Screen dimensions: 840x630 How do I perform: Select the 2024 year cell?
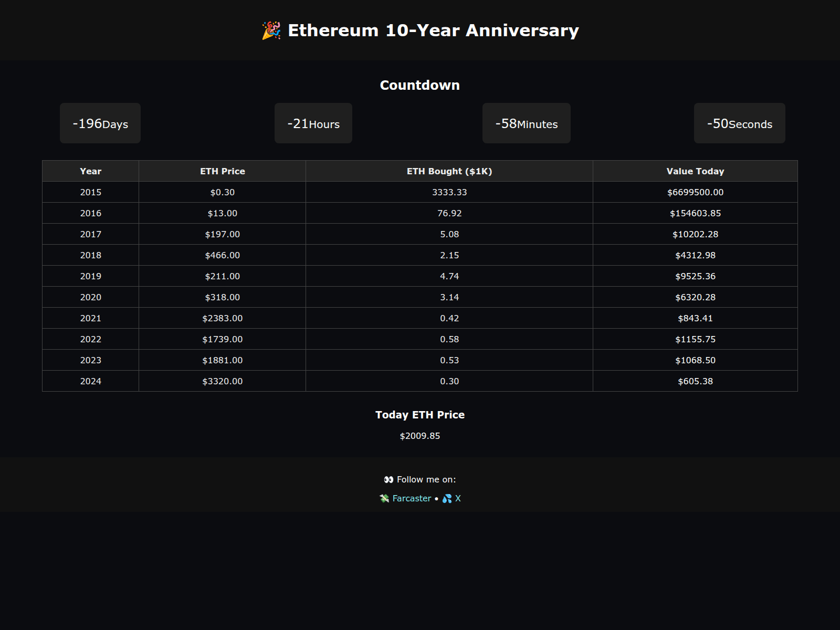tap(91, 381)
